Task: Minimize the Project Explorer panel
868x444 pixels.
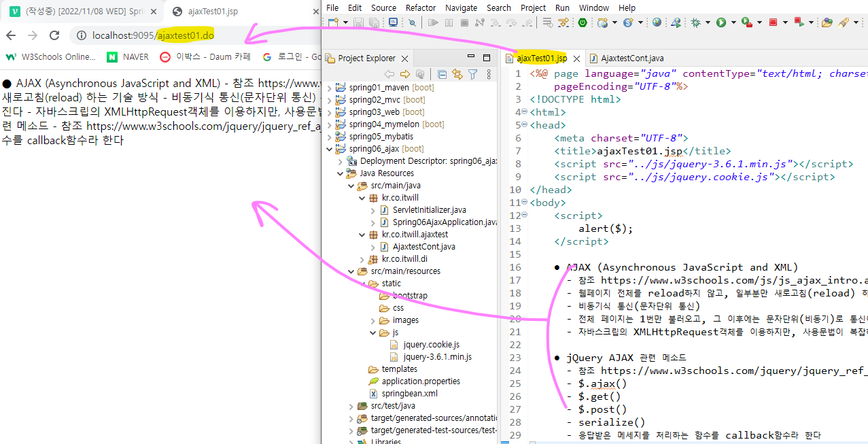Action: tap(471, 58)
